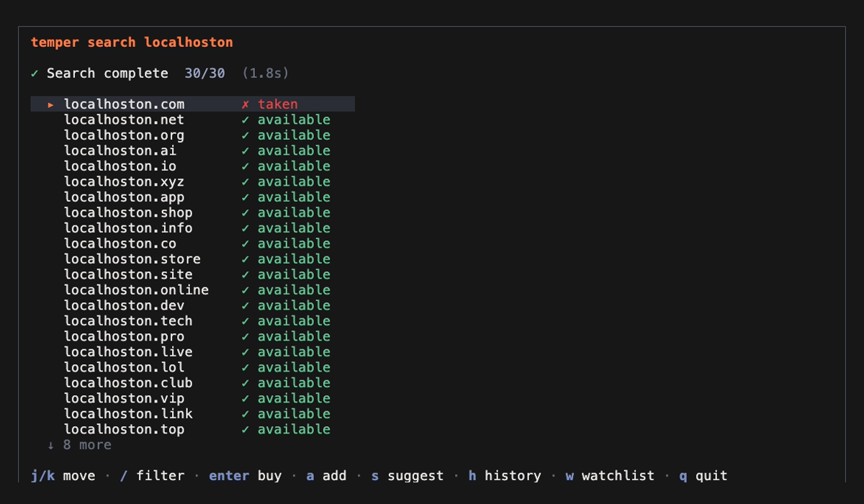Image resolution: width=864 pixels, height=504 pixels.
Task: Click the enter buy shortcut hint
Action: click(x=246, y=476)
